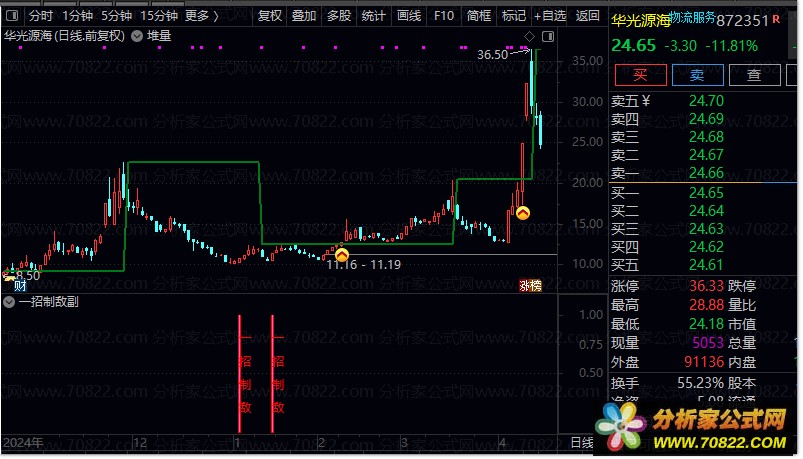Click the 涨榜 badge on the chart
Viewport: 803px width, 459px height.
tap(530, 286)
